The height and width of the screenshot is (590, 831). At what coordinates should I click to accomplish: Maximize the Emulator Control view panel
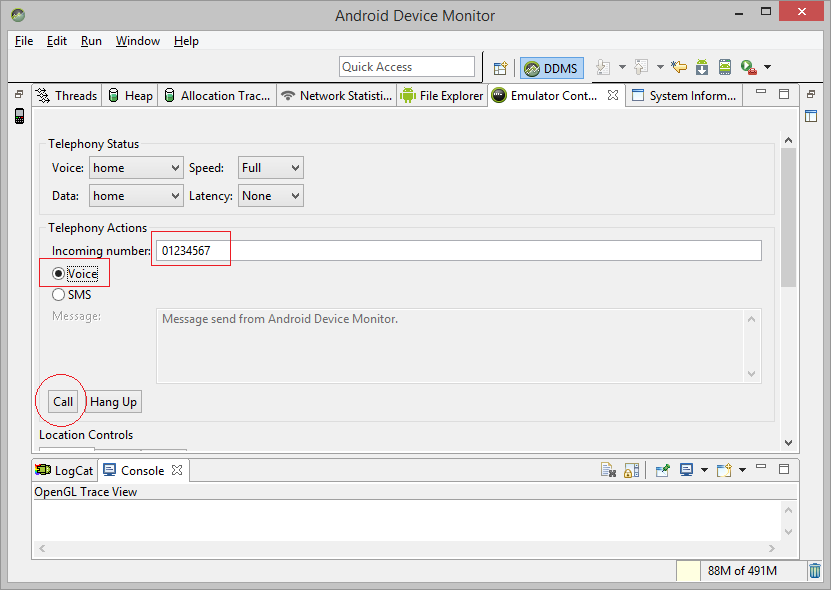coord(784,94)
